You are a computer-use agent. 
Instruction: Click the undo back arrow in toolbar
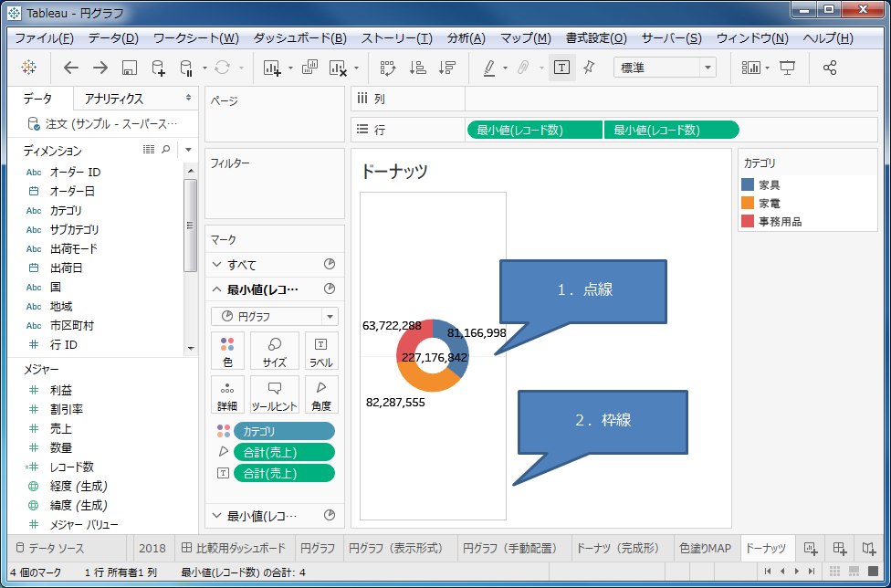point(71,68)
